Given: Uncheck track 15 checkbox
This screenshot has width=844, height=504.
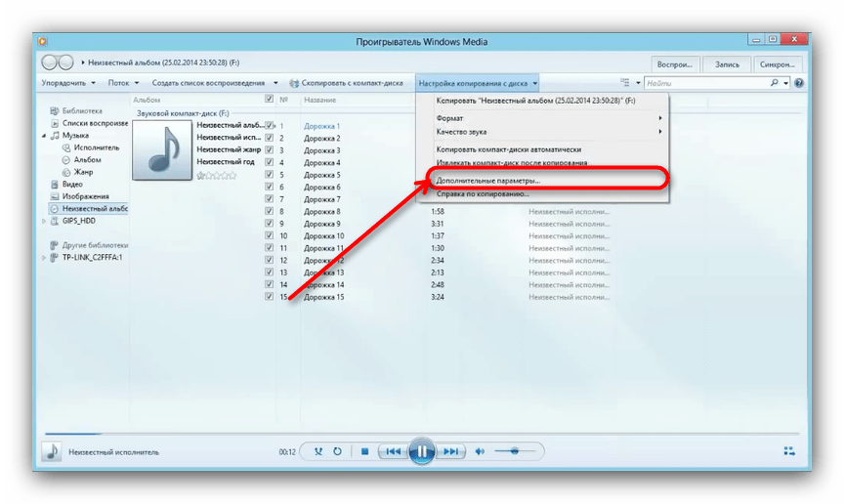Looking at the screenshot, I should click(269, 297).
